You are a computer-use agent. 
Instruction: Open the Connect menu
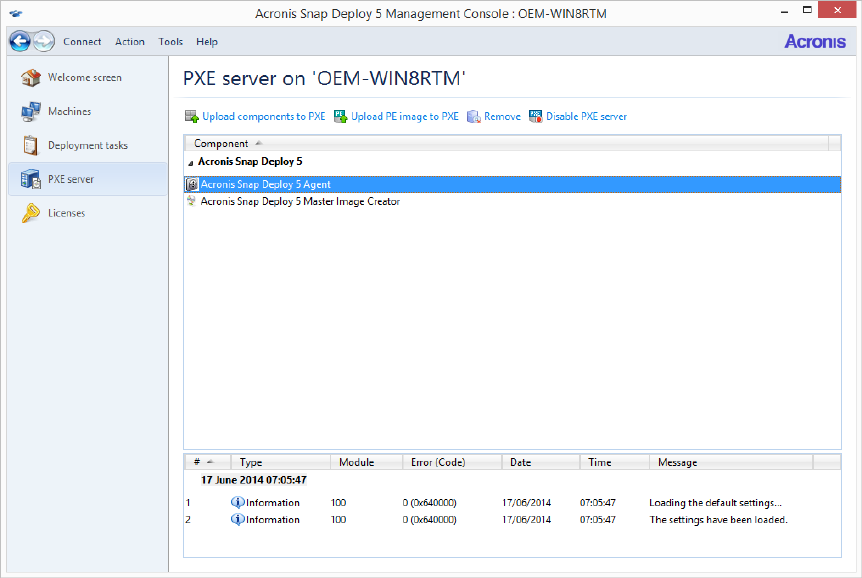pyautogui.click(x=82, y=42)
